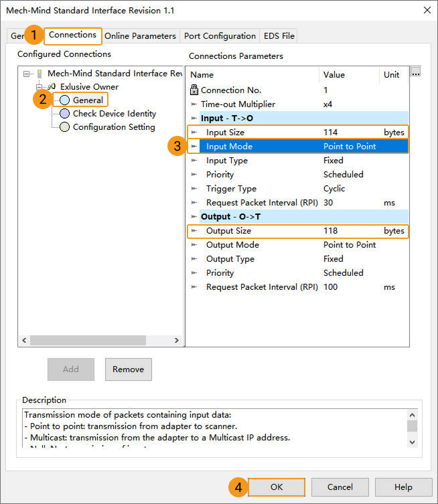The width and height of the screenshot is (438, 504).
Task: Click arrow icon beside Input Size row
Action: tap(194, 132)
